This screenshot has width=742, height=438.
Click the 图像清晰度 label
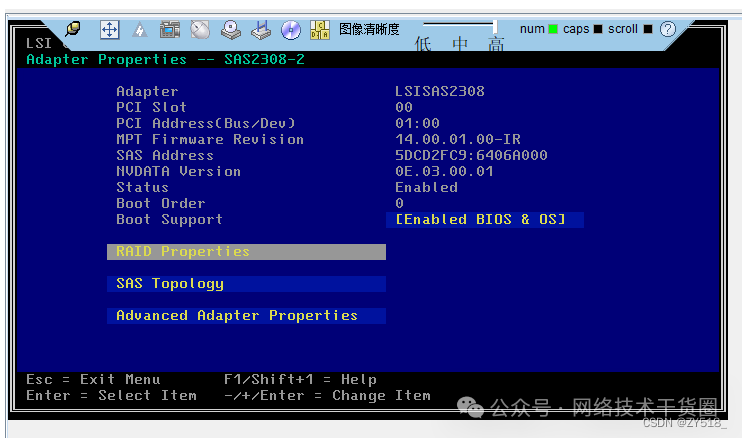tap(369, 29)
